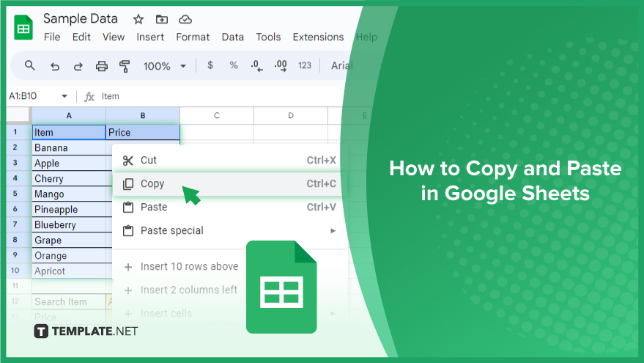
Task: Print the spreadsheet
Action: tap(101, 66)
